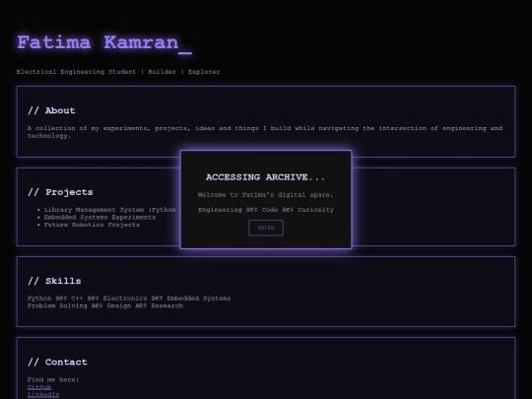
Task: Click 'Library Management System' list item
Action: click(x=110, y=210)
